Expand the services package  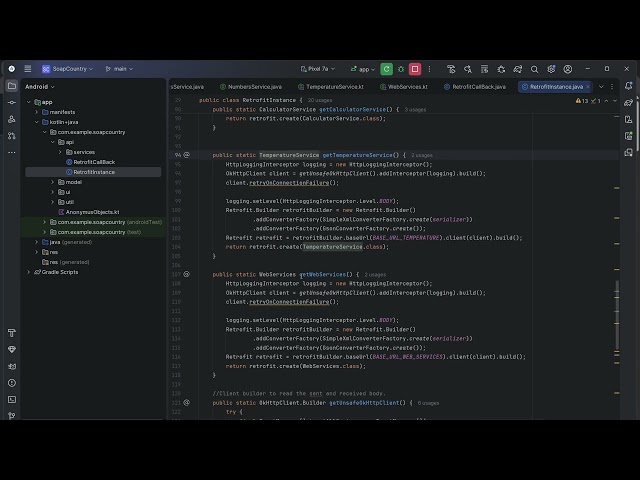60,152
